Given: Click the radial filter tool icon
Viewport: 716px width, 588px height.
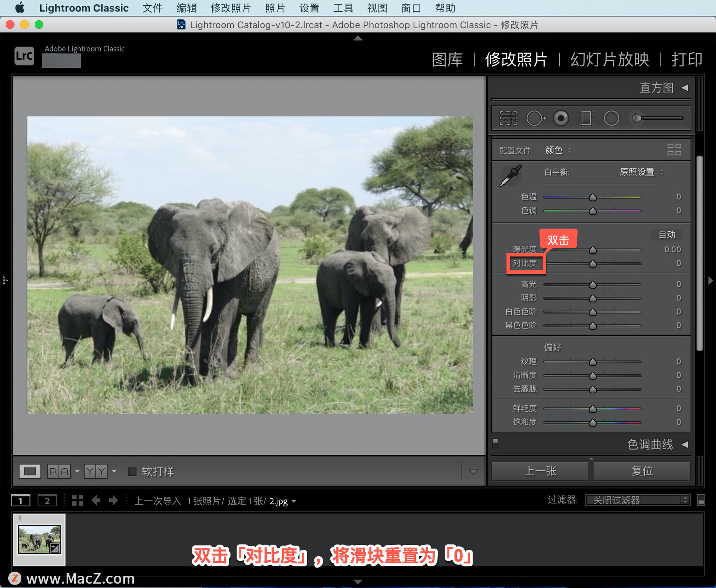Looking at the screenshot, I should click(615, 118).
